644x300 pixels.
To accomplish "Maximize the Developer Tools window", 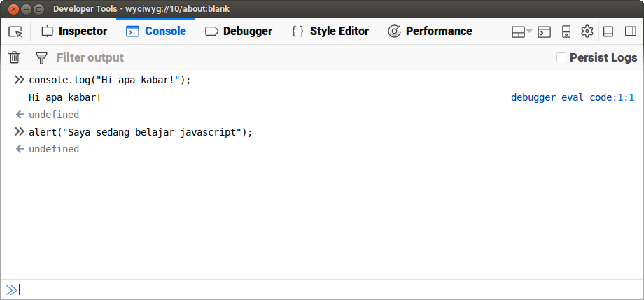I will pos(39,8).
